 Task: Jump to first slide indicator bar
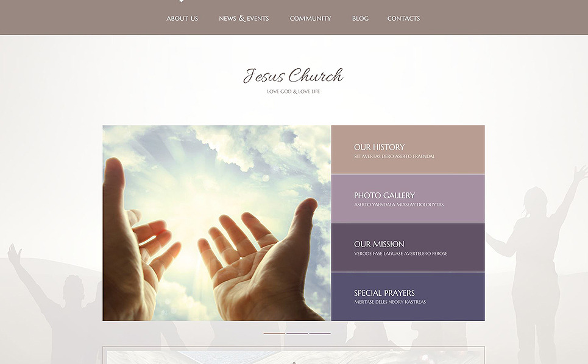point(274,333)
